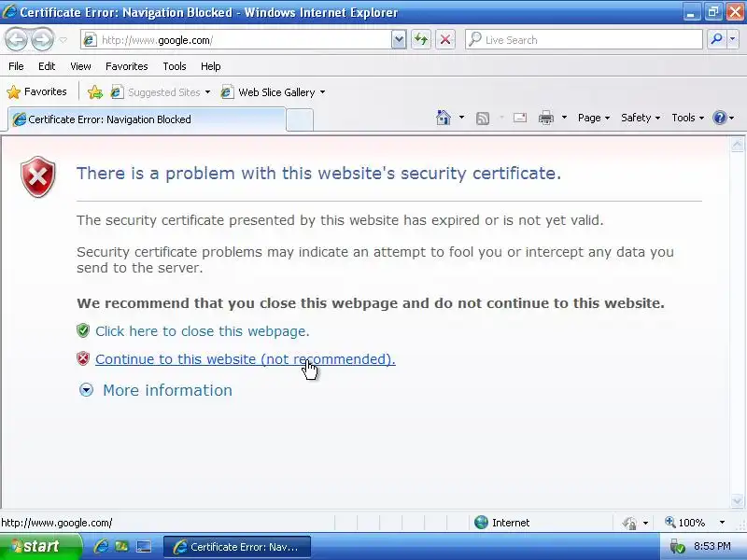Viewport: 747px width, 560px height.
Task: Click the Add to Favorites Bar icon
Action: [x=95, y=91]
